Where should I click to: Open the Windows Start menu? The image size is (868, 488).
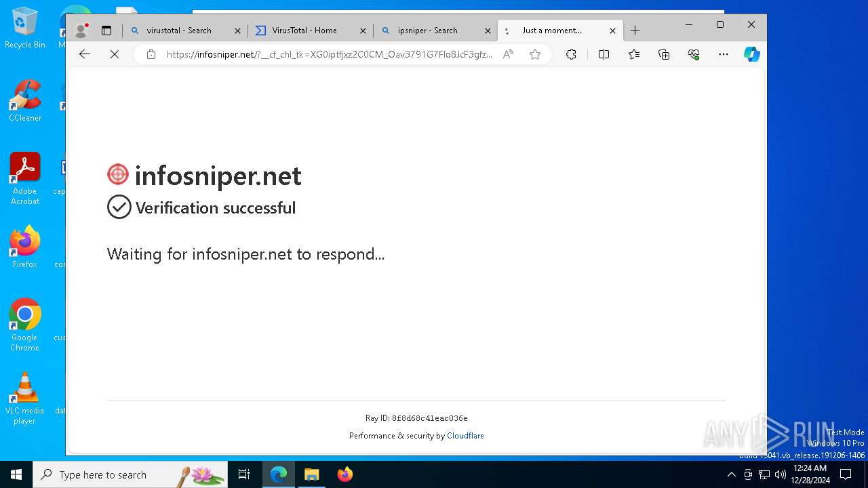click(x=16, y=474)
